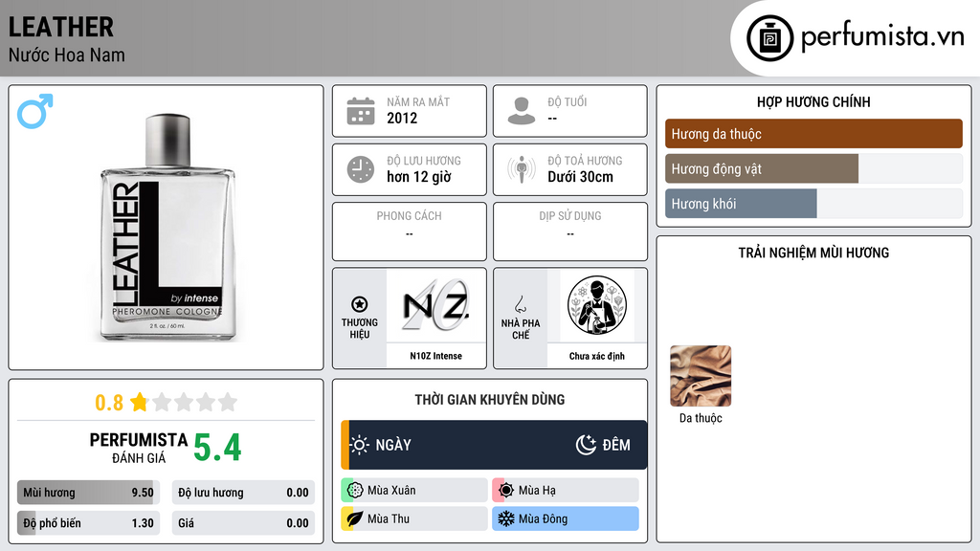Click the clock icon for Độ lưu hương
980x551 pixels.
(361, 169)
